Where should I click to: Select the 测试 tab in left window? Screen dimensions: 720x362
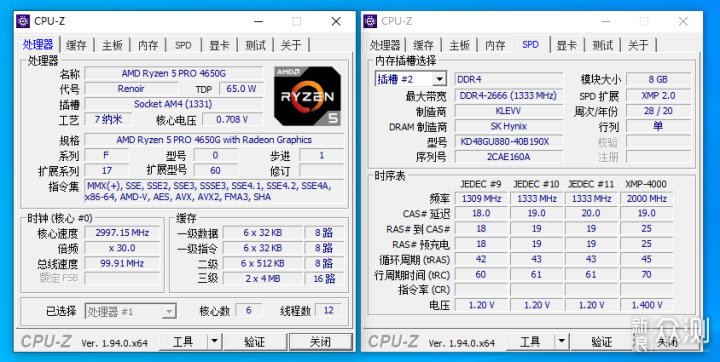click(255, 45)
